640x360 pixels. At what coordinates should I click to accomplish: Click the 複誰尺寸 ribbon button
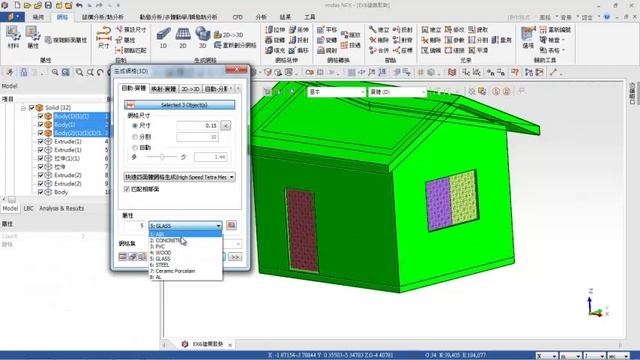pos(131,30)
